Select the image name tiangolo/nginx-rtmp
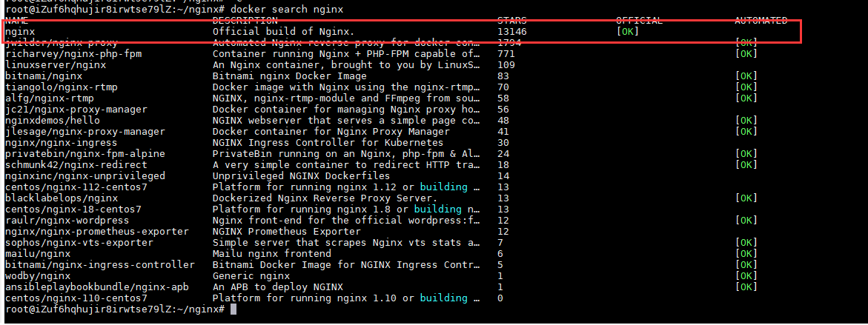The width and height of the screenshot is (868, 325). pos(62,87)
